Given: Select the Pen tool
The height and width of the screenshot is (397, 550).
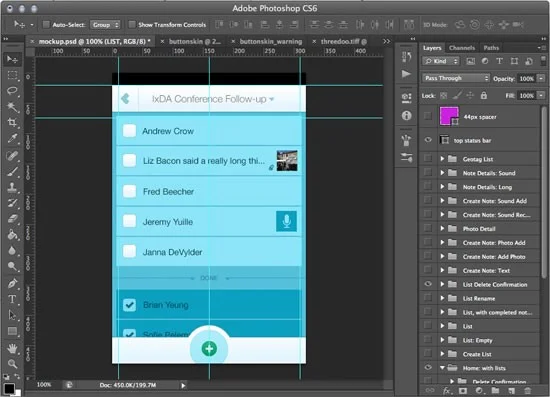Looking at the screenshot, I should pos(12,283).
